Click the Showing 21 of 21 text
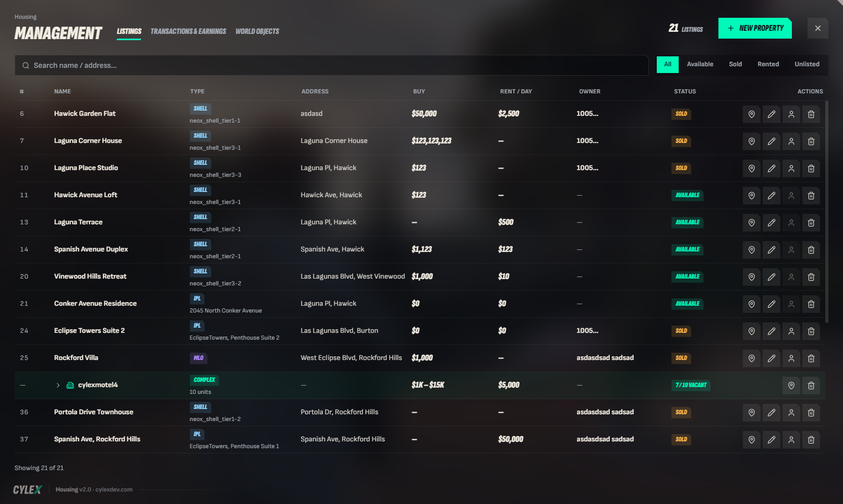Image resolution: width=843 pixels, height=504 pixels. 39,468
